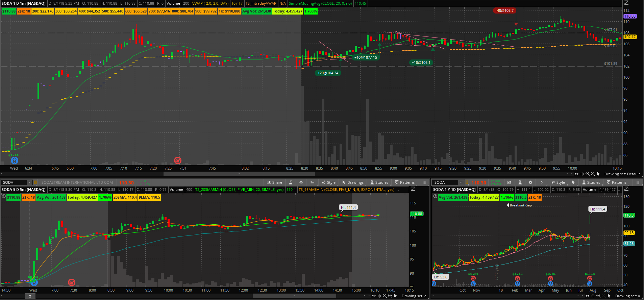The height and width of the screenshot is (300, 644).
Task: Click earnings phone icon on 1-minute chart
Action: 177,160
